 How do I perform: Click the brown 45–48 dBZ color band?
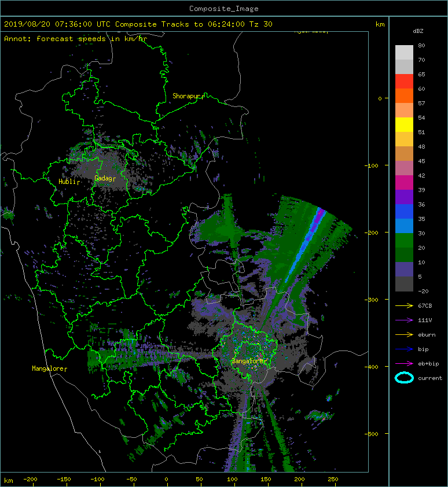[404, 153]
